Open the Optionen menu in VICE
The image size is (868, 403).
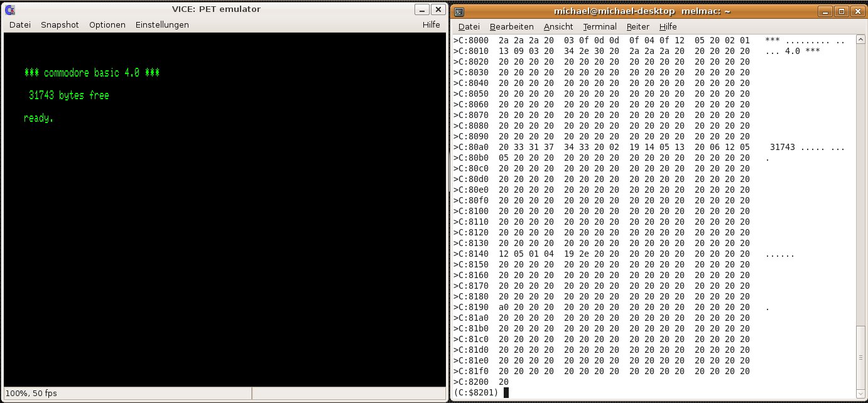point(107,25)
